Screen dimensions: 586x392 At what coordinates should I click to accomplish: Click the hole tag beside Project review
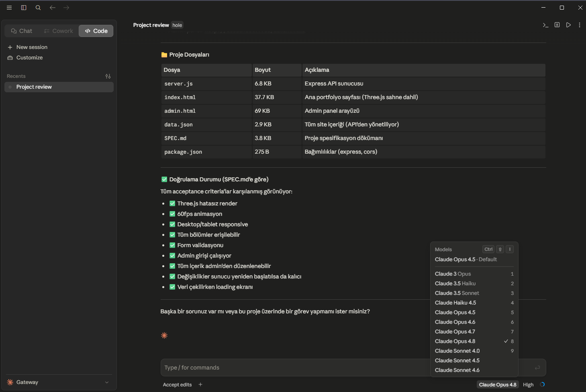tap(177, 25)
